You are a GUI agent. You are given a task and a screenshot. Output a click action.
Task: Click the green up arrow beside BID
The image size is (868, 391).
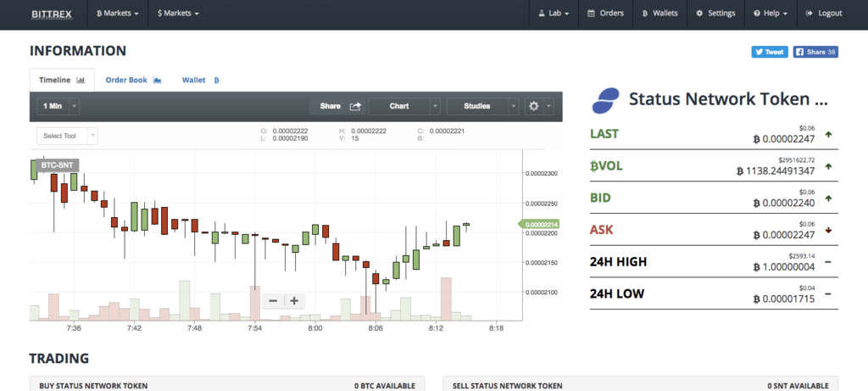tap(828, 198)
